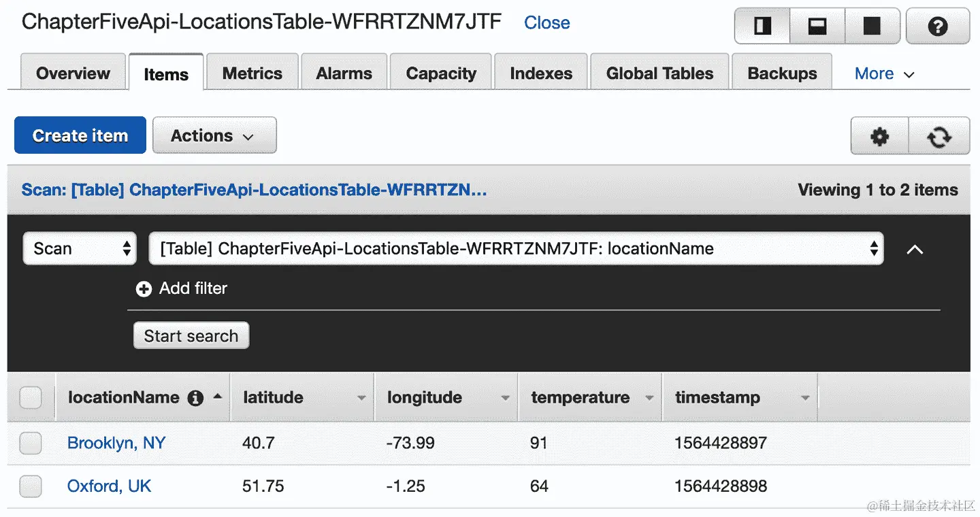Expand the More tabs dropdown

[x=884, y=73]
